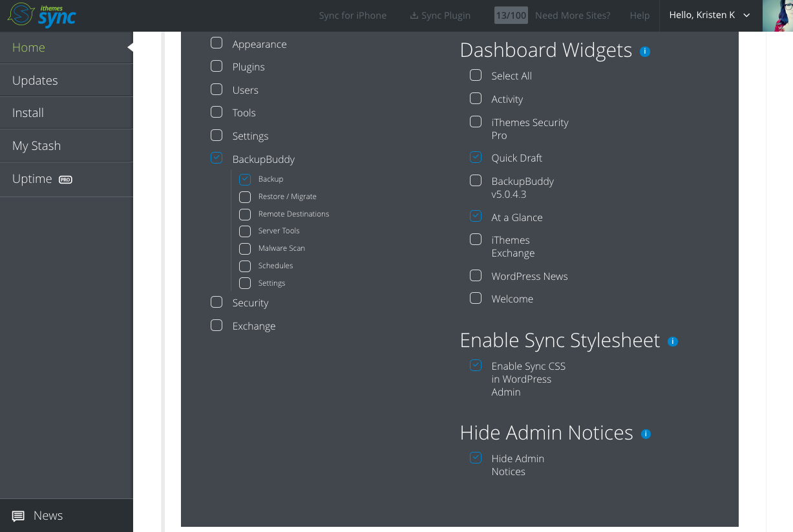The height and width of the screenshot is (532, 793).
Task: Open the Sync Plugin download link
Action: [440, 16]
